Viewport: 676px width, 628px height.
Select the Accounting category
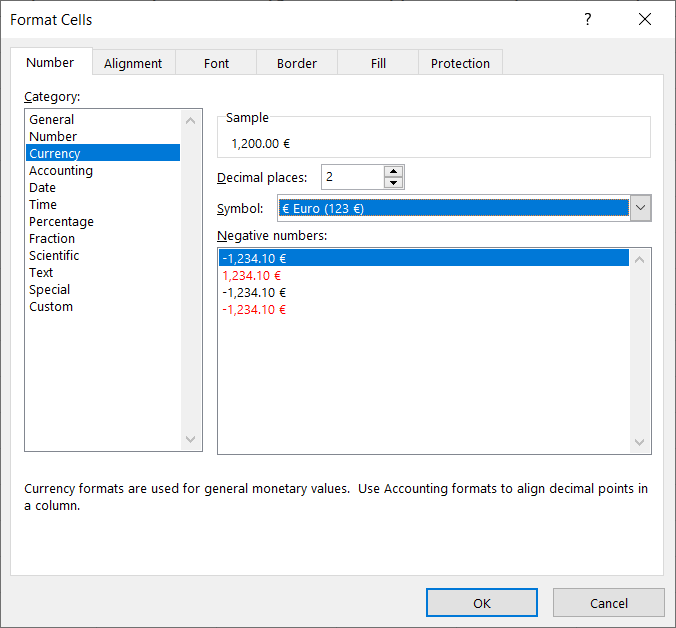point(61,171)
